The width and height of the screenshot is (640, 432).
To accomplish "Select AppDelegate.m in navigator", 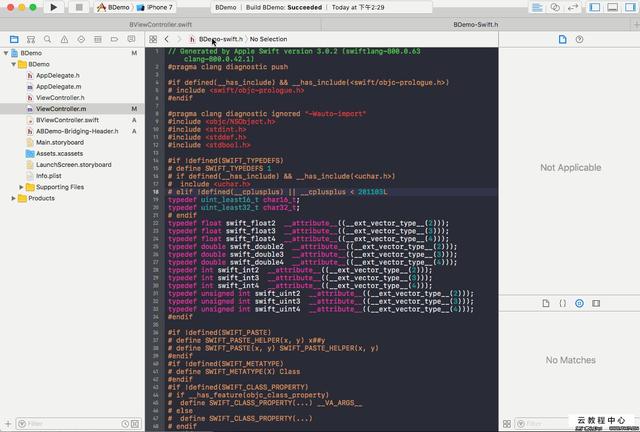I will [58, 87].
